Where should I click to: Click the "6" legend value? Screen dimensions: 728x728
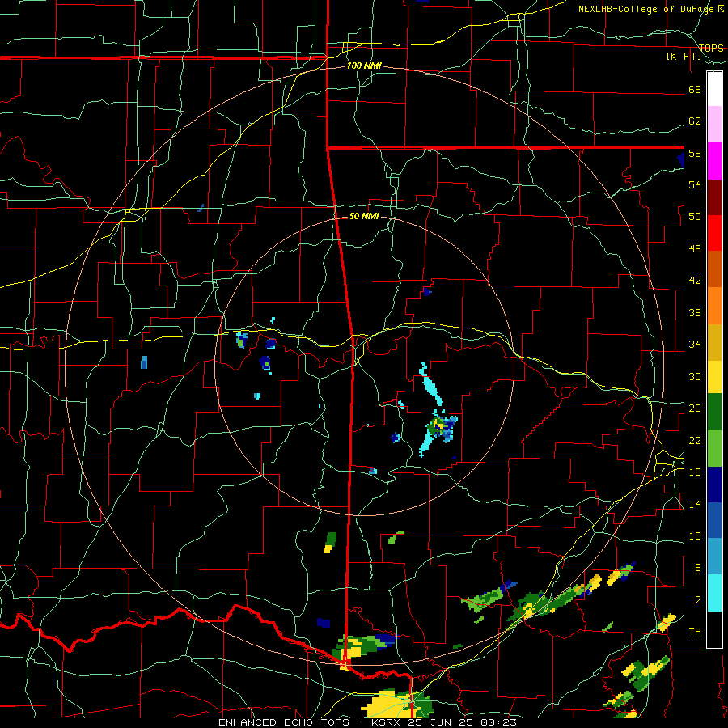pyautogui.click(x=698, y=568)
